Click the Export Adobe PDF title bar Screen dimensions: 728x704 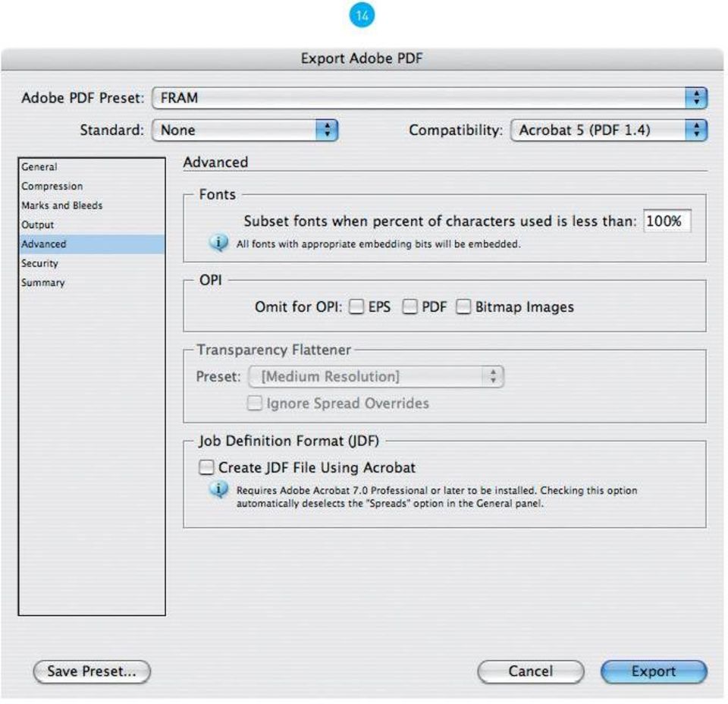[x=362, y=59]
